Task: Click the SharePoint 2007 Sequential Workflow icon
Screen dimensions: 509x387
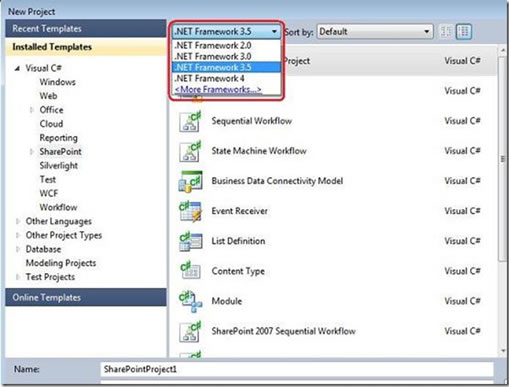Action: pos(190,332)
